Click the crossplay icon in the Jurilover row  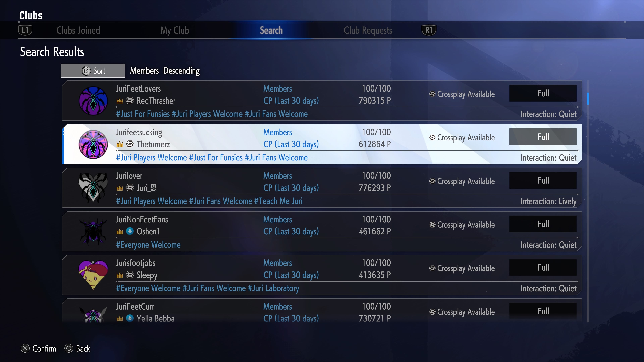click(x=432, y=181)
